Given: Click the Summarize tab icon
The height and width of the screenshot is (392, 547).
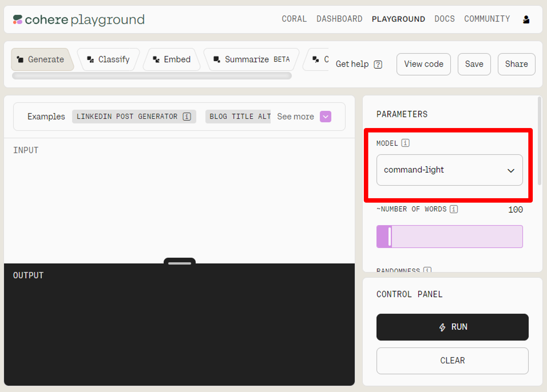Looking at the screenshot, I should [217, 59].
